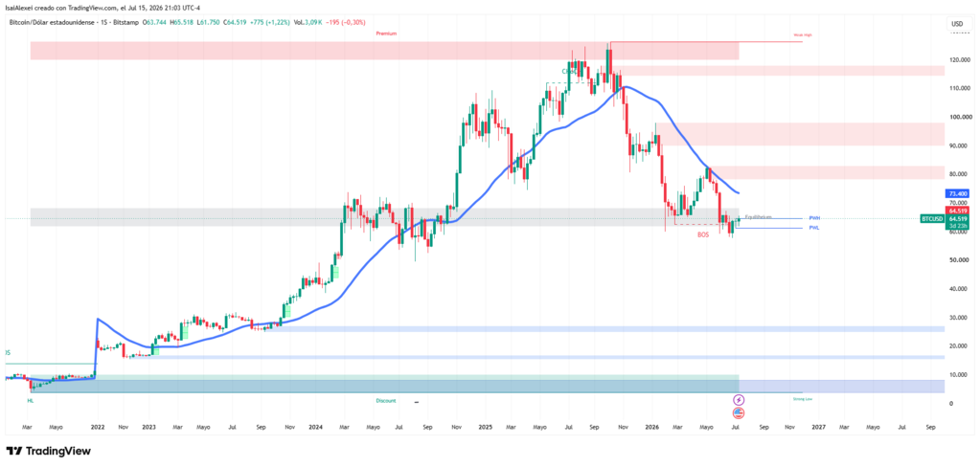Click the purple lightning event icon
The height and width of the screenshot is (467, 980).
739,400
